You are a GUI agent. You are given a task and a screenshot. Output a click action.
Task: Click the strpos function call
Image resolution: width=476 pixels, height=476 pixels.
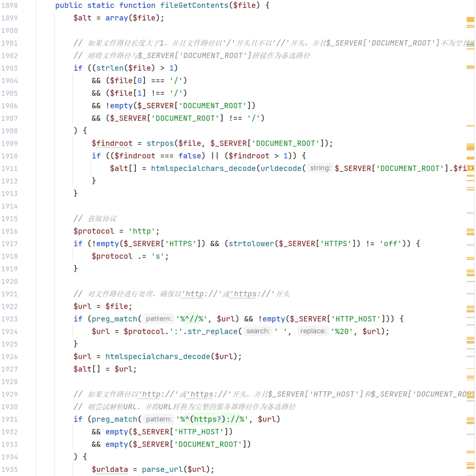(160, 143)
